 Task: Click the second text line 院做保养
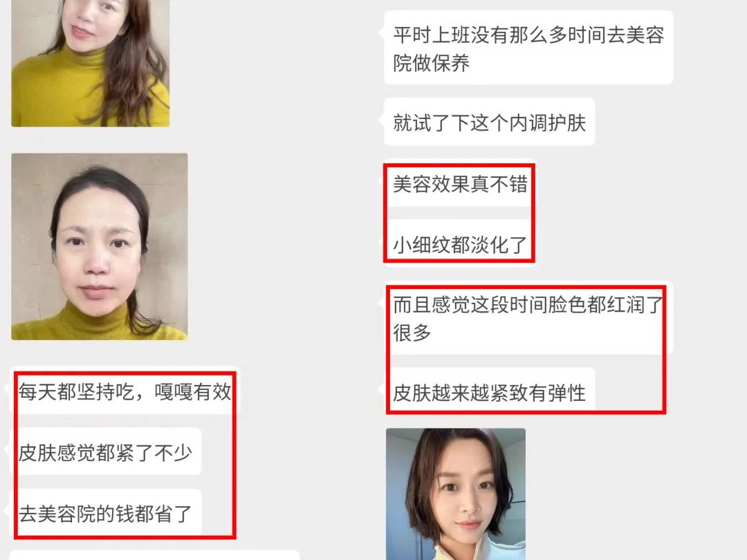(431, 63)
